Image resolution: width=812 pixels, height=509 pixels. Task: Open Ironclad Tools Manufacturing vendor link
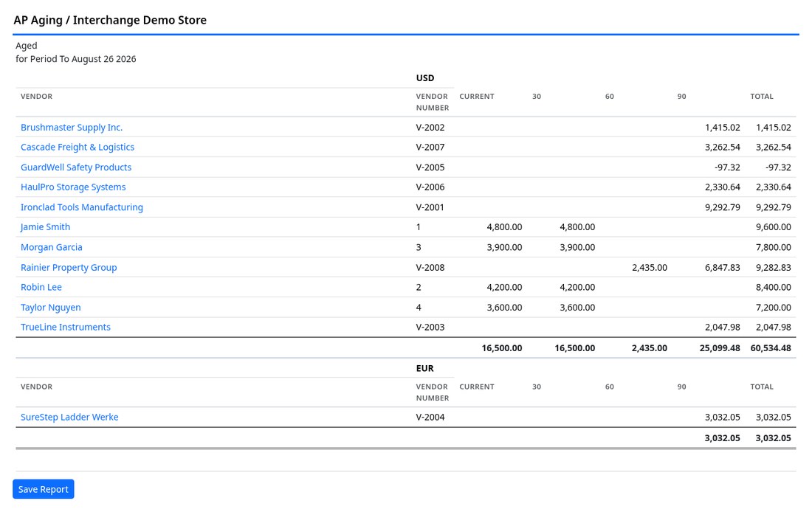[x=82, y=207]
